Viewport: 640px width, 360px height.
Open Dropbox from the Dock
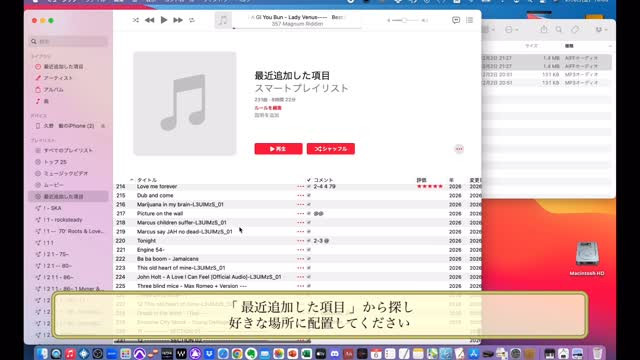209,353
